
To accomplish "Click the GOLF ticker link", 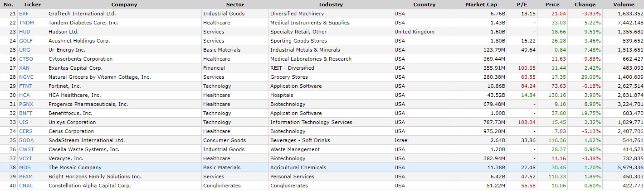I will point(26,41).
